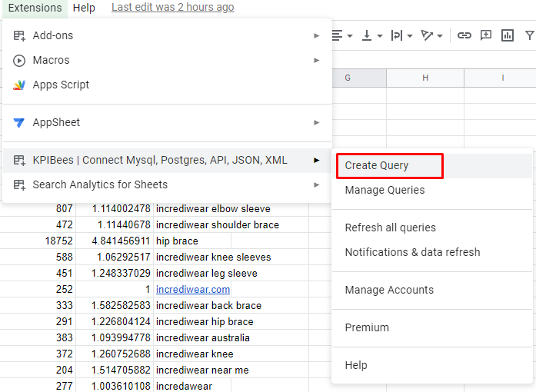This screenshot has height=392, width=536.
Task: Click the horizontal align toolbar icon
Action: (x=337, y=35)
